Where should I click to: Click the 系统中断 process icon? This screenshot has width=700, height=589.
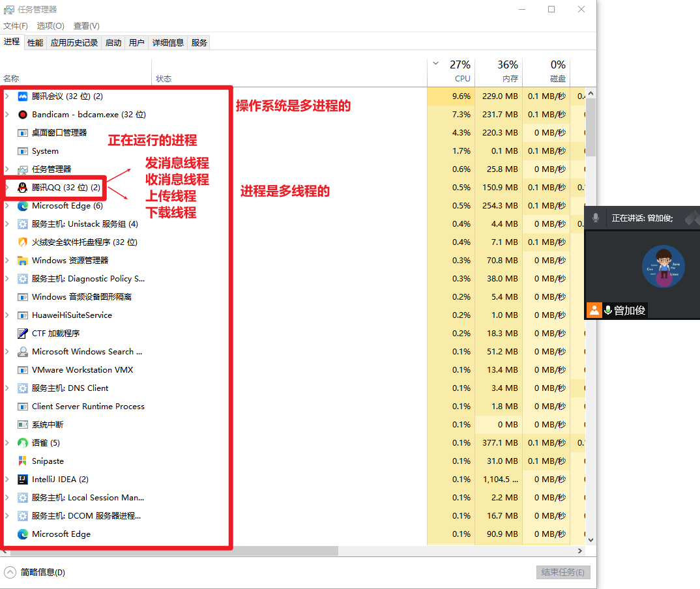(22, 425)
